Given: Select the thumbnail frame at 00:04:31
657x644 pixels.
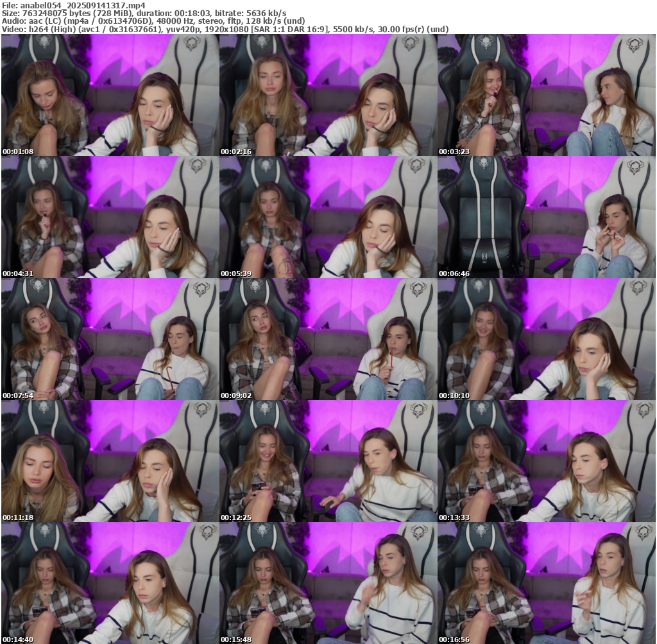Looking at the screenshot, I should pyautogui.click(x=110, y=217).
